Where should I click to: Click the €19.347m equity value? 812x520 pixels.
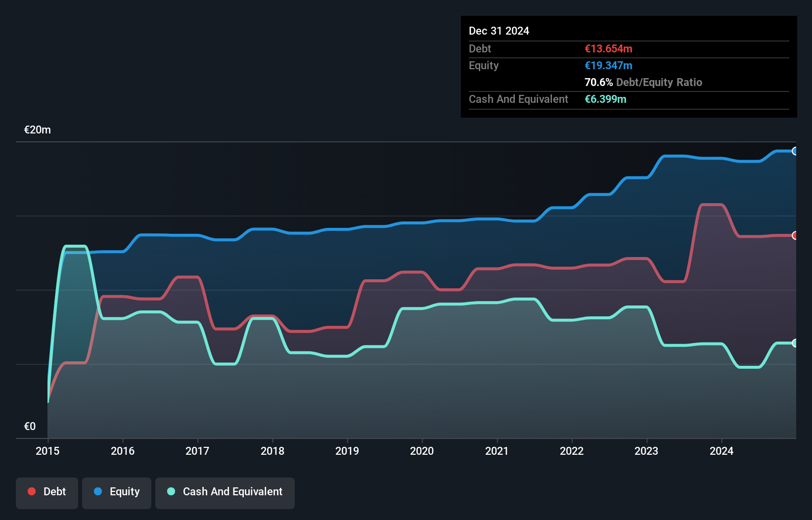click(608, 65)
